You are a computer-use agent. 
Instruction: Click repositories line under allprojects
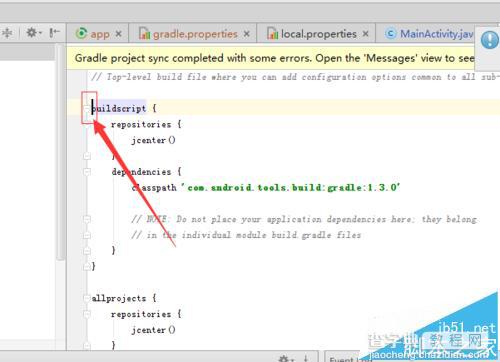[146, 314]
